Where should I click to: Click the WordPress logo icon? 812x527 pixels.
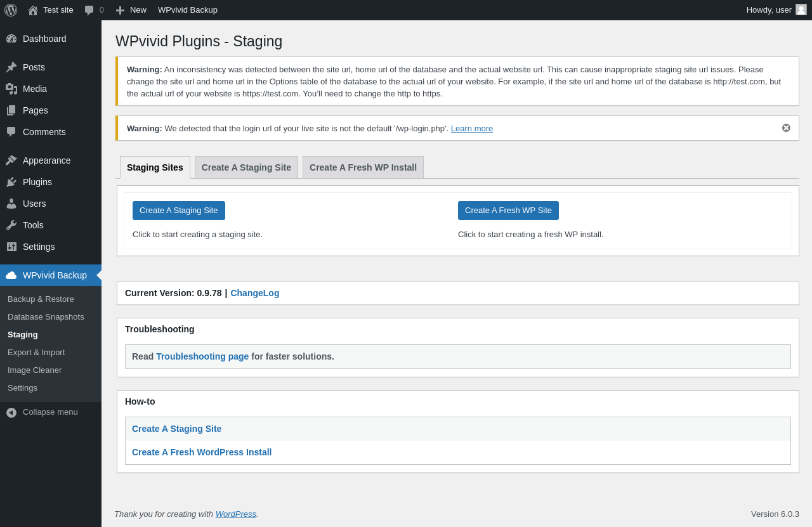coord(11,10)
